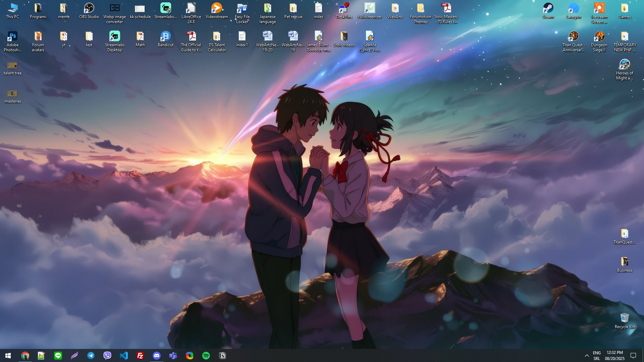This screenshot has width=644, height=362.
Task: Select the This PC desktop icon
Action: coord(12,11)
